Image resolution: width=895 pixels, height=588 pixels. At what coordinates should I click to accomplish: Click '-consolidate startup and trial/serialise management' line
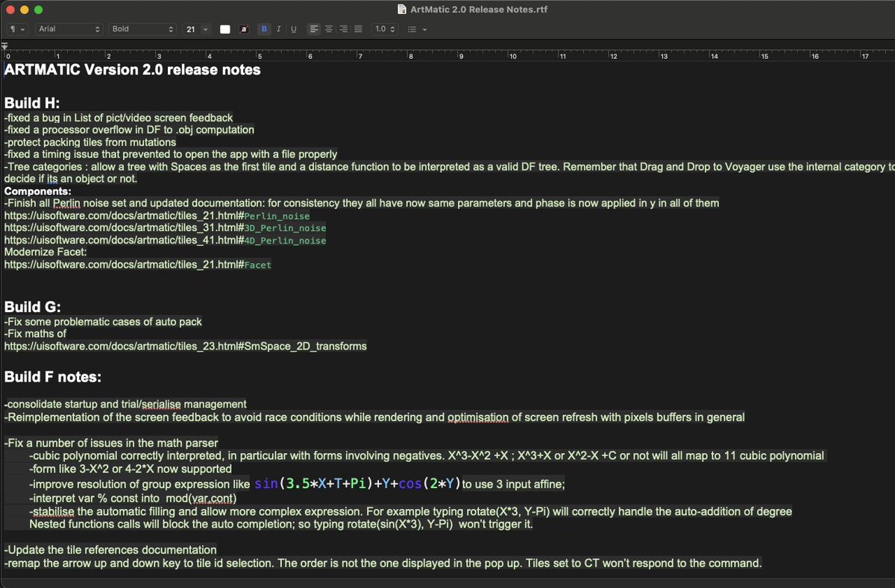[x=125, y=405]
